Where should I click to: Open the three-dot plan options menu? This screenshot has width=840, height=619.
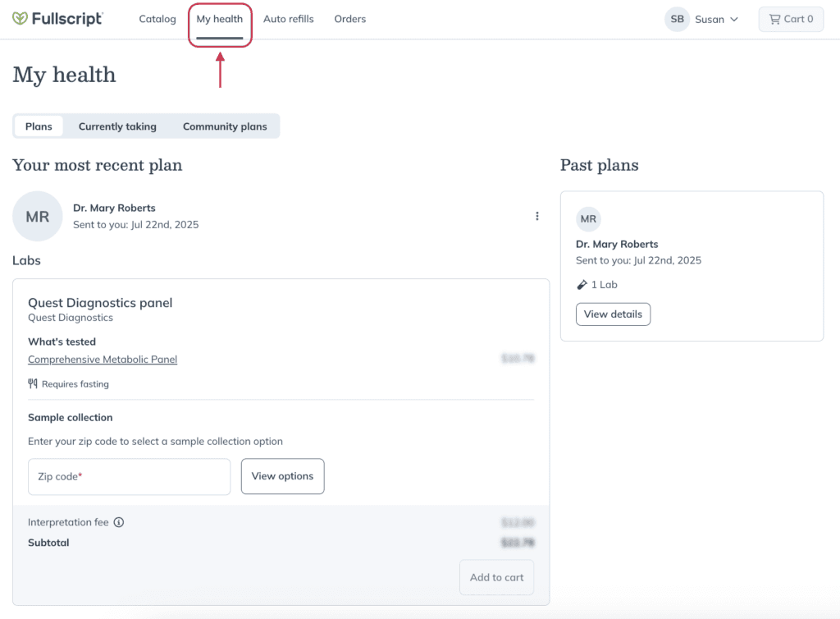[536, 216]
